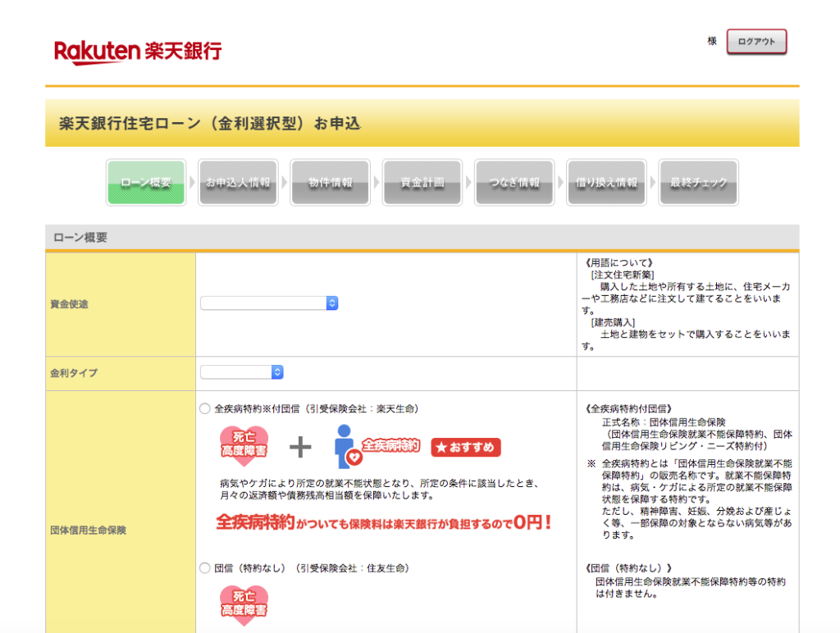Image resolution: width=840 pixels, height=633 pixels.
Task: Click the 《団信（特約なし）》 heading
Action: point(627,568)
